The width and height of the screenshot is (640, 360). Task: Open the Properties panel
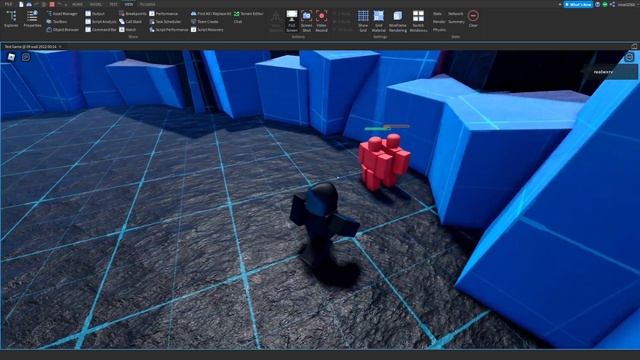point(32,19)
